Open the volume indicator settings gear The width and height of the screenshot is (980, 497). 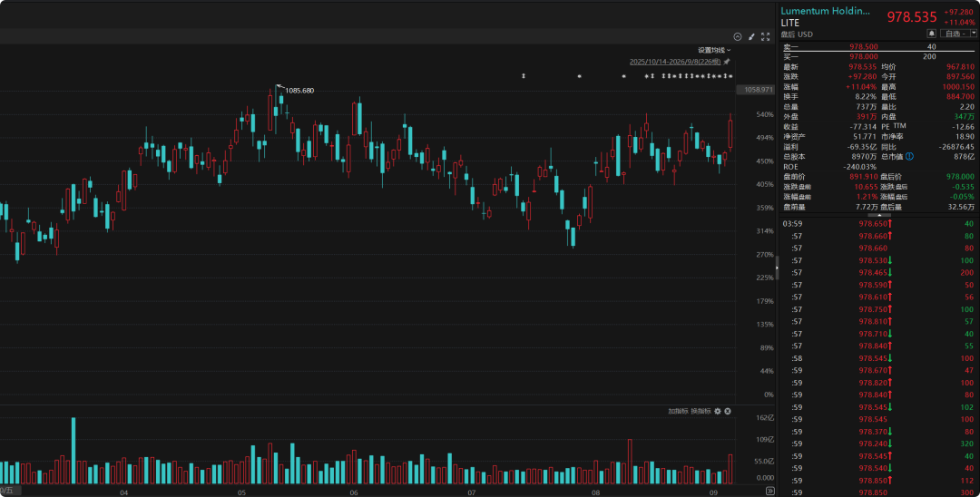pyautogui.click(x=718, y=412)
